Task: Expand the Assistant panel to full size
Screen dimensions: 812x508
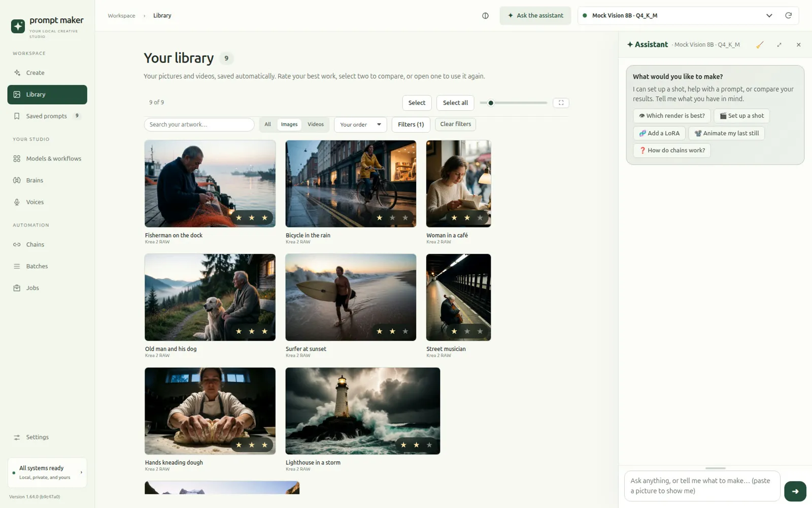Action: tap(779, 45)
